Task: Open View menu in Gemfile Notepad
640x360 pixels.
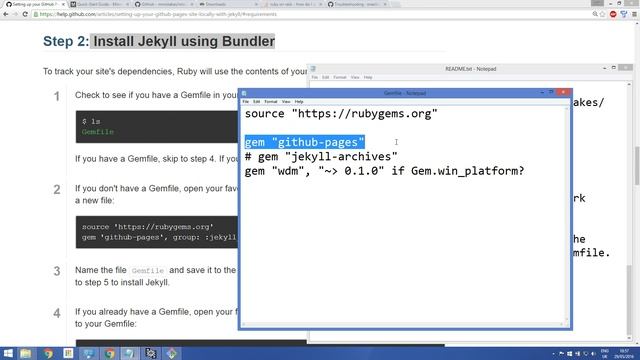Action: click(286, 102)
